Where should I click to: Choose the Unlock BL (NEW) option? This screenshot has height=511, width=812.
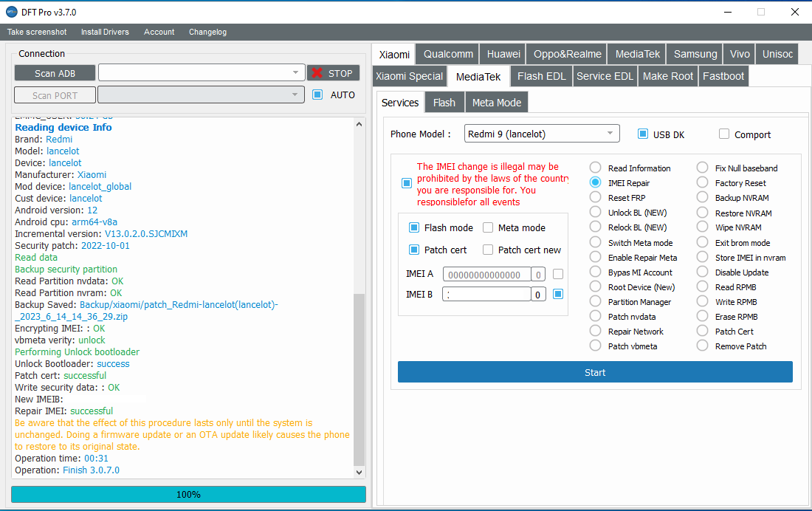coord(596,213)
